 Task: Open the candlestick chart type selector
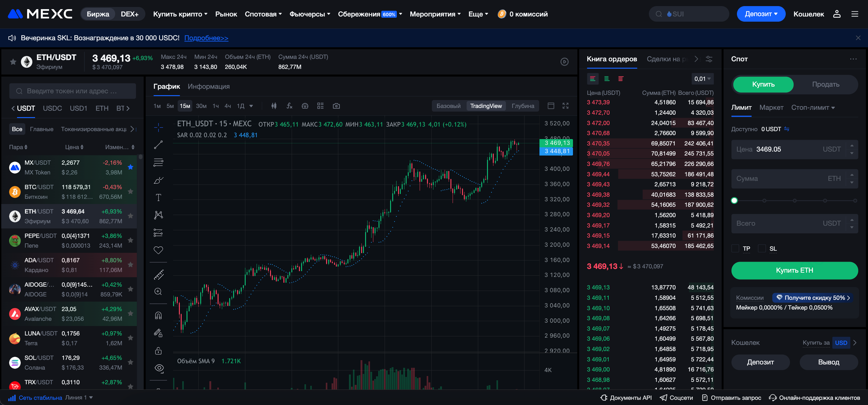click(274, 106)
